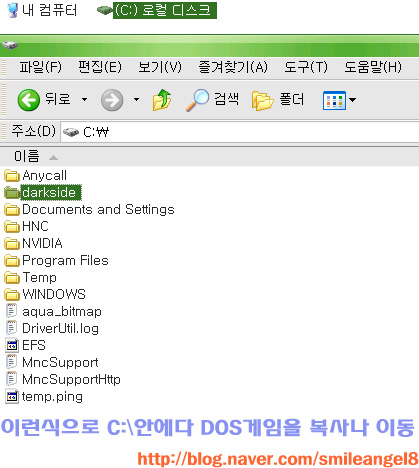This screenshot has width=419, height=468.
Task: Click the Anycall folder name text
Action: pyautogui.click(x=45, y=175)
